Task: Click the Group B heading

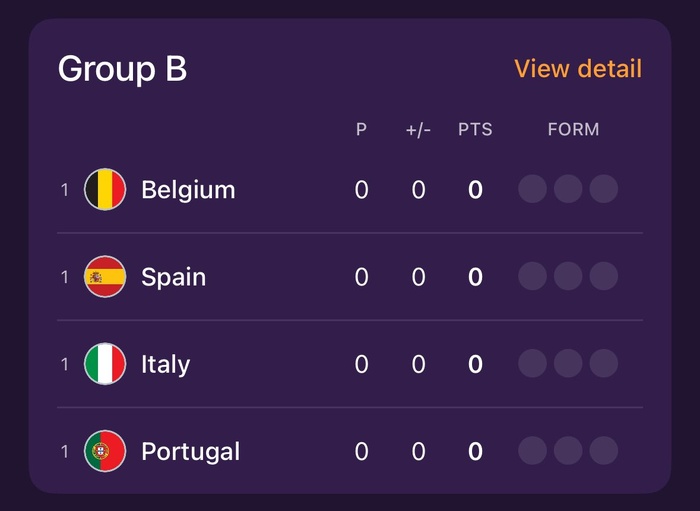Action: (122, 69)
